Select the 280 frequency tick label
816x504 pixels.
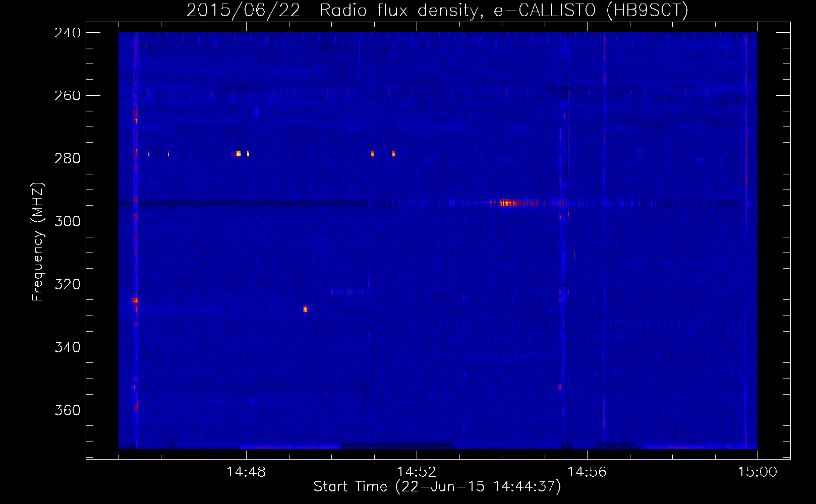pyautogui.click(x=68, y=158)
